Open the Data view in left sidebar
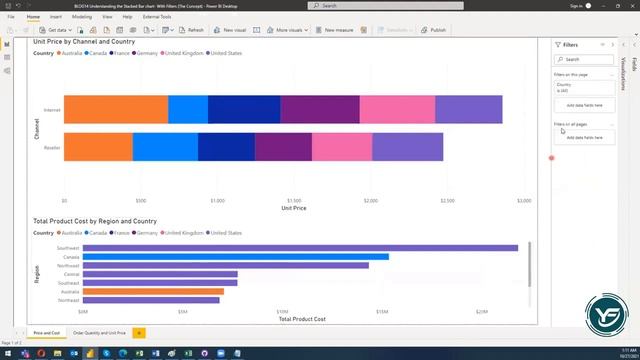 (7, 58)
